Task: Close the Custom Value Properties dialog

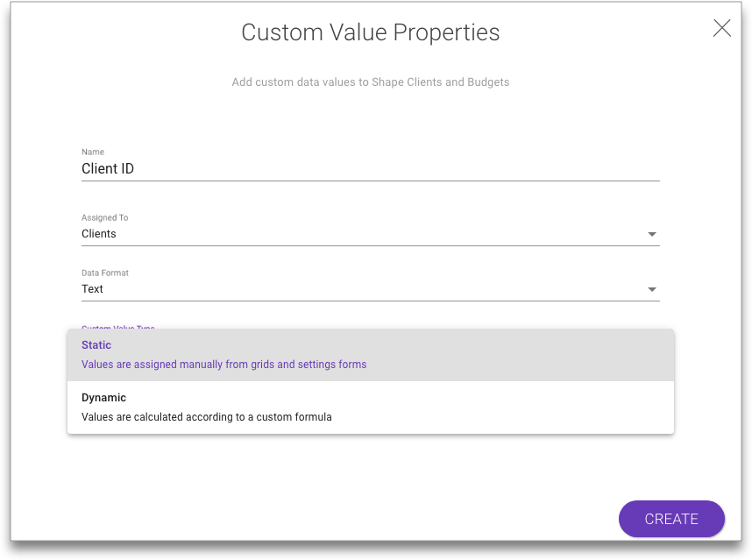Action: [721, 28]
